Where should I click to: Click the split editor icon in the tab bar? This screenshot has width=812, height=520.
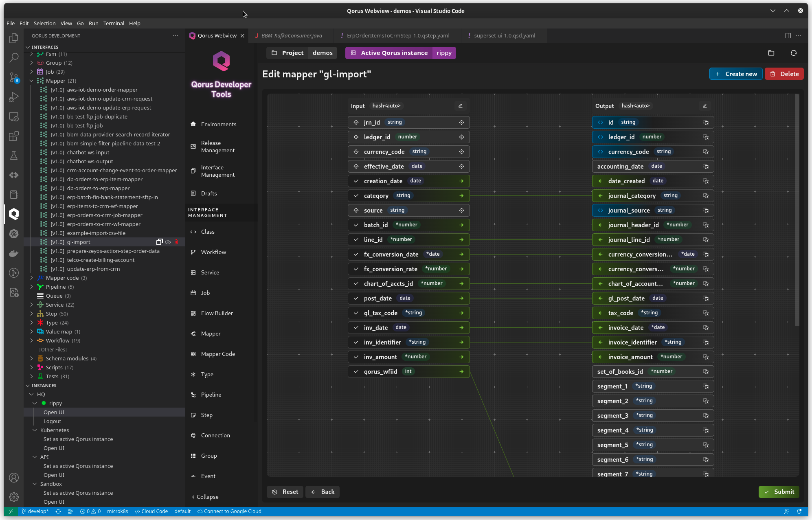click(788, 36)
